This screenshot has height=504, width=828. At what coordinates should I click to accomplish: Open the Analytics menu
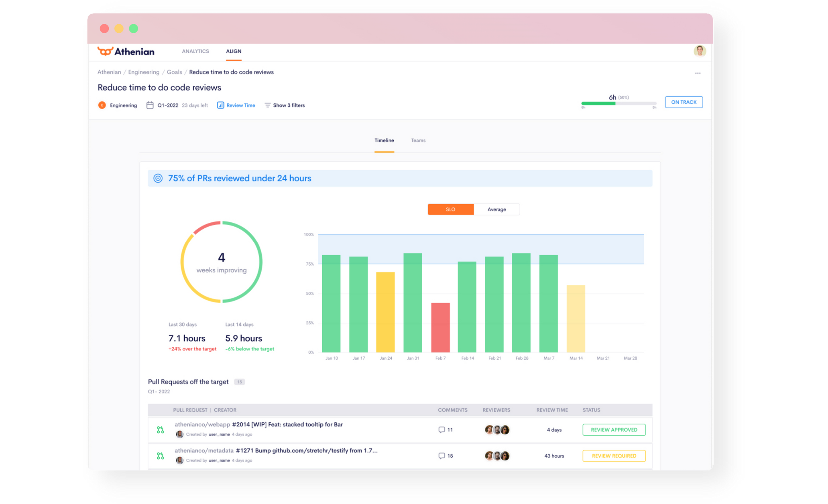pyautogui.click(x=195, y=51)
